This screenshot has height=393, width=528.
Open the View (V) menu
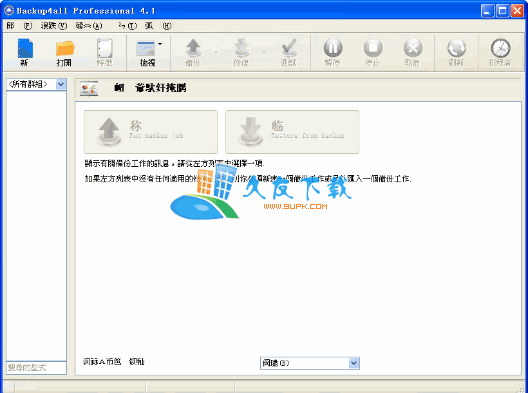pyautogui.click(x=54, y=26)
